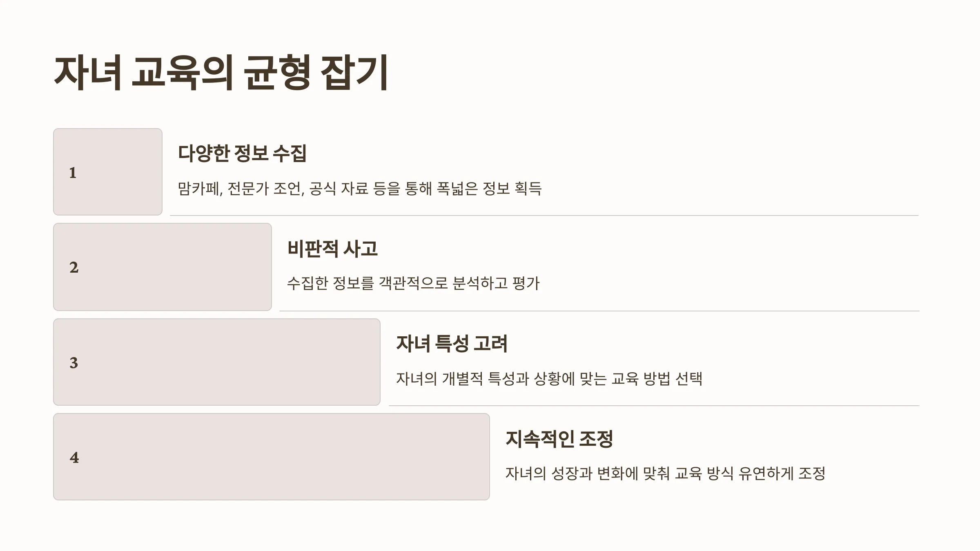Select the divider line below 자녀 특성 고려 section
This screenshot has width=980, height=551.
(654, 406)
